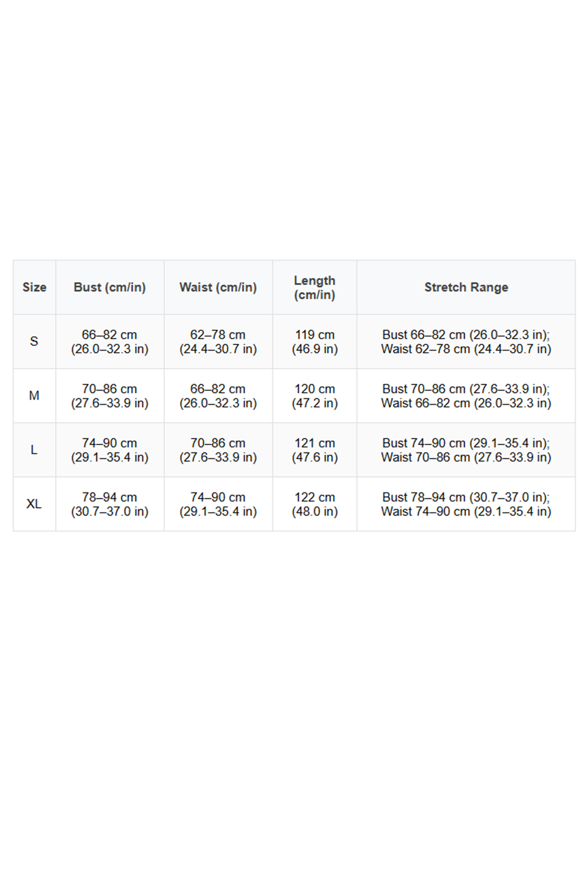Click the Stretch Range column header
This screenshot has width=588, height=882.
pyautogui.click(x=466, y=288)
